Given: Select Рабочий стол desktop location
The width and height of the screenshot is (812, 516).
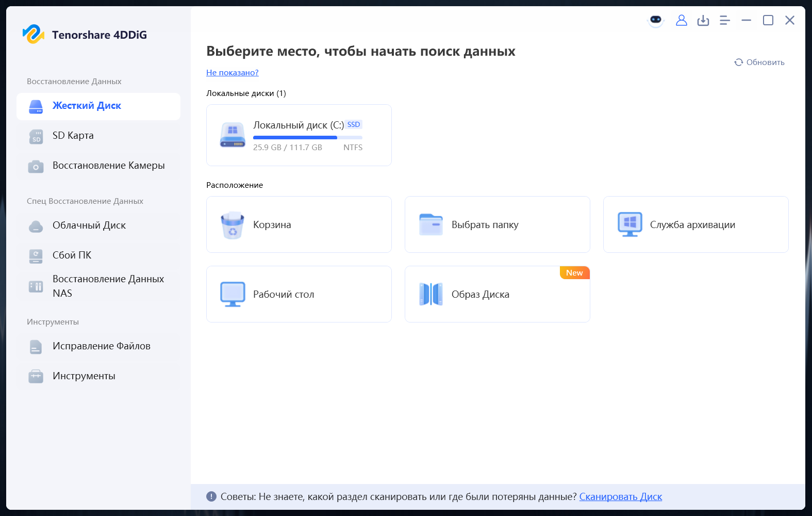Looking at the screenshot, I should click(299, 294).
